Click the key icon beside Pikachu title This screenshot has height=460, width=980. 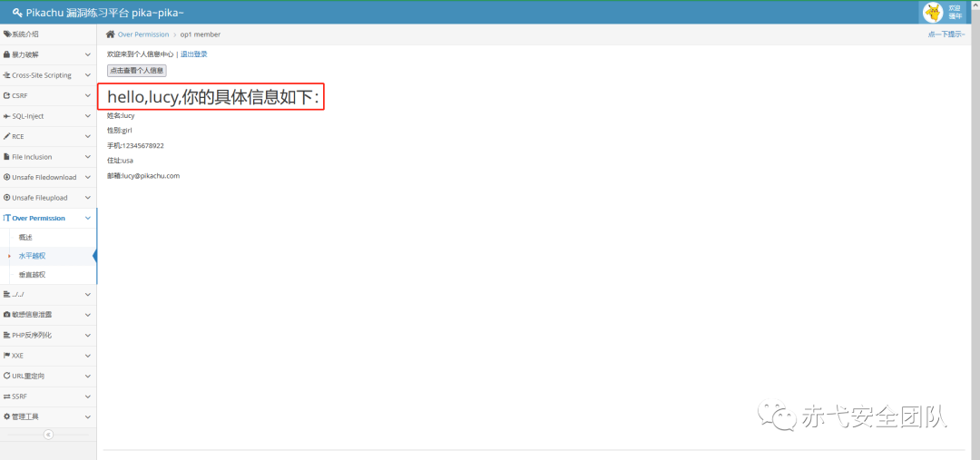17,13
